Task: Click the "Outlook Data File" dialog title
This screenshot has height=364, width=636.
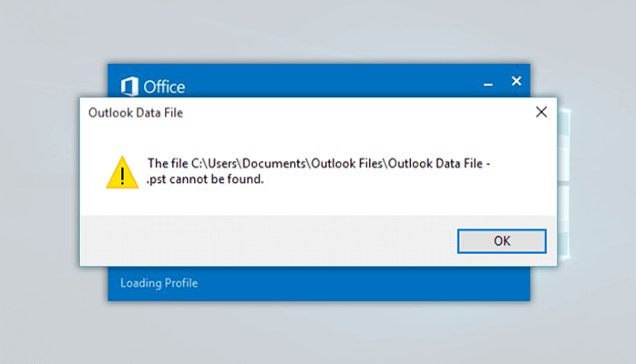Action: 136,114
